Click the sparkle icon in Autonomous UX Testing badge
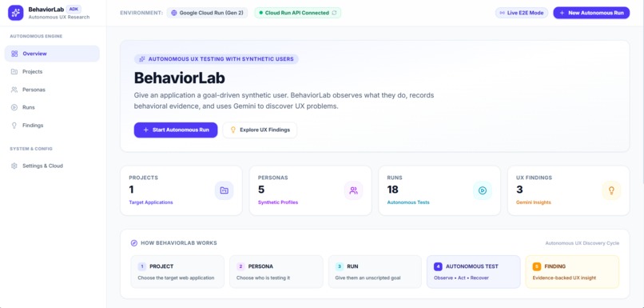 click(142, 59)
